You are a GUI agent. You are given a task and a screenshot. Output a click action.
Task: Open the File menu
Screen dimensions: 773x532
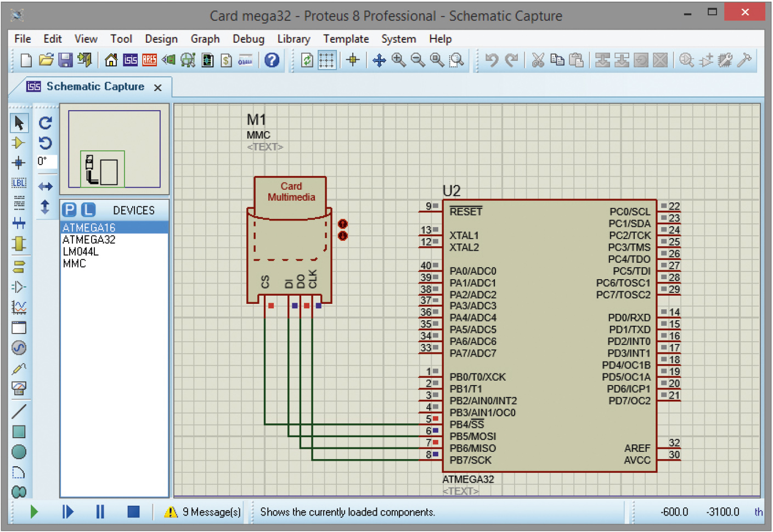(22, 39)
